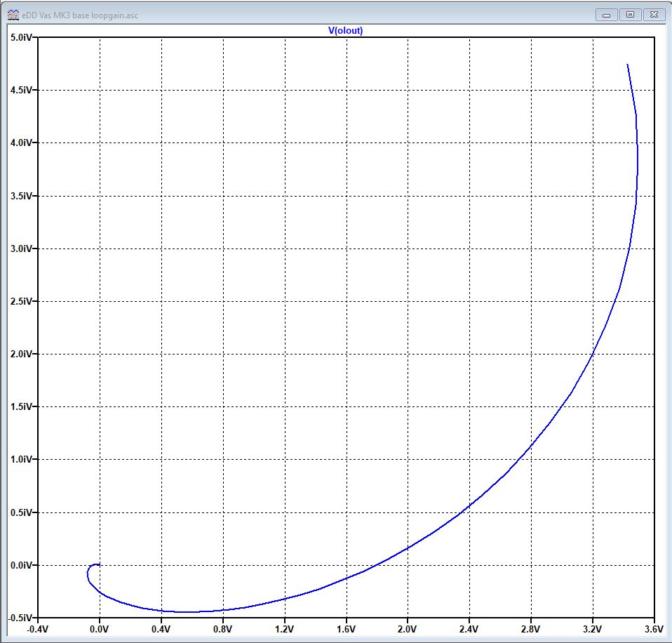Close the loopgain plot window
The width and height of the screenshot is (672, 643).
[654, 15]
